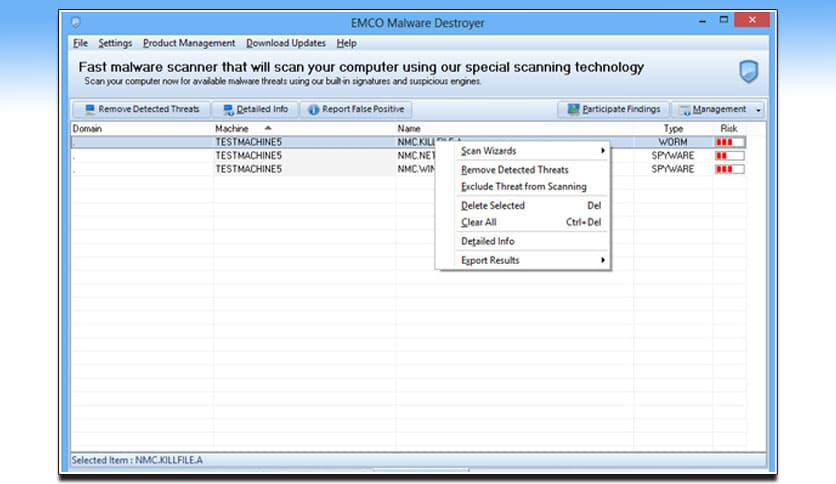The width and height of the screenshot is (836, 484).
Task: Sort by the Name column header
Action: pos(409,128)
